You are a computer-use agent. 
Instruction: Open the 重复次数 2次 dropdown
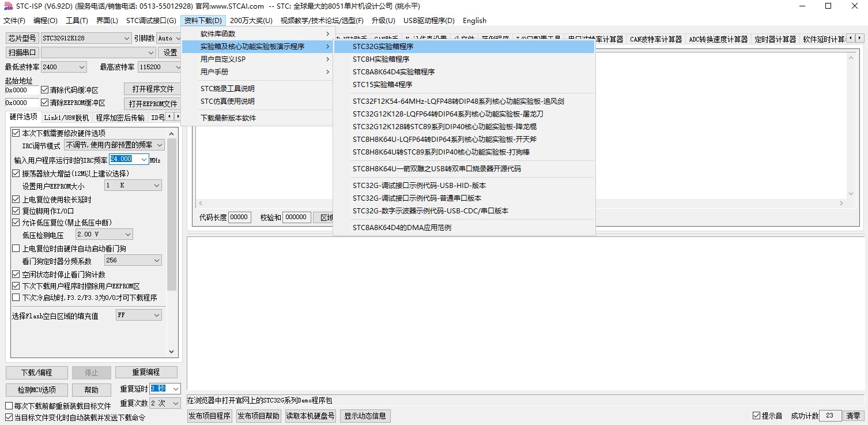pos(165,403)
